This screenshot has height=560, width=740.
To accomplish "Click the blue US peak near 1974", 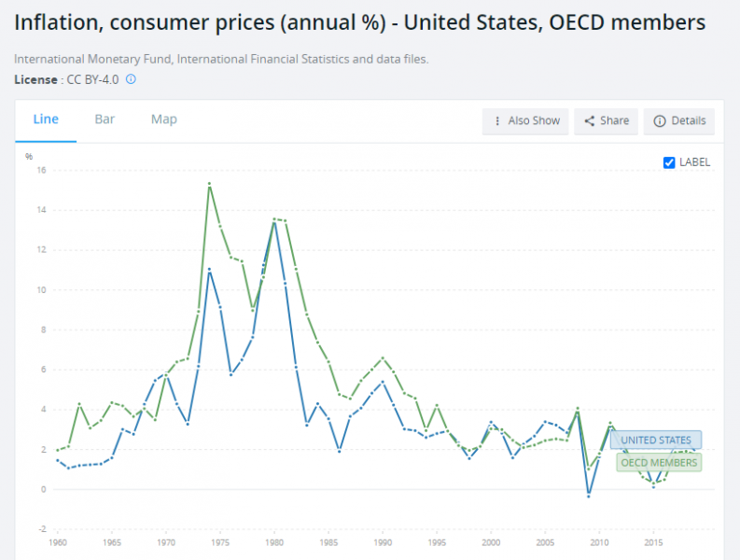I will pos(209,270).
